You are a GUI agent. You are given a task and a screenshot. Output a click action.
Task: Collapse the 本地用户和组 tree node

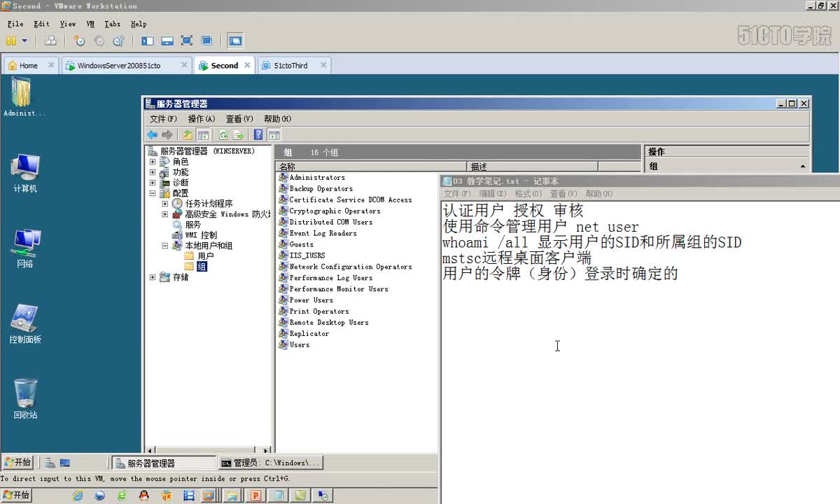point(165,246)
